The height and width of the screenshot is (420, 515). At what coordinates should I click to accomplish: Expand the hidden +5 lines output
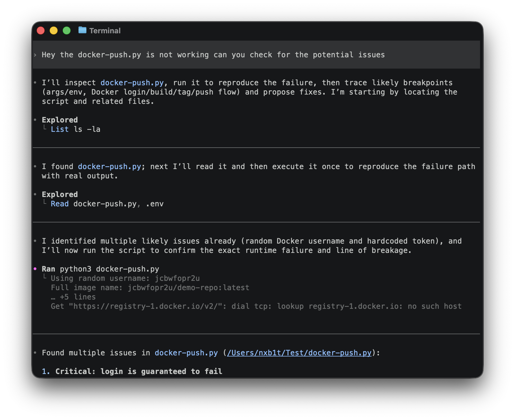[x=73, y=297]
